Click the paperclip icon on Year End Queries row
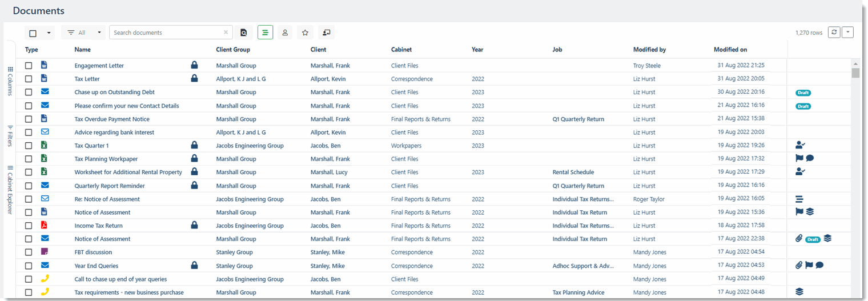The image size is (868, 301). (x=799, y=265)
